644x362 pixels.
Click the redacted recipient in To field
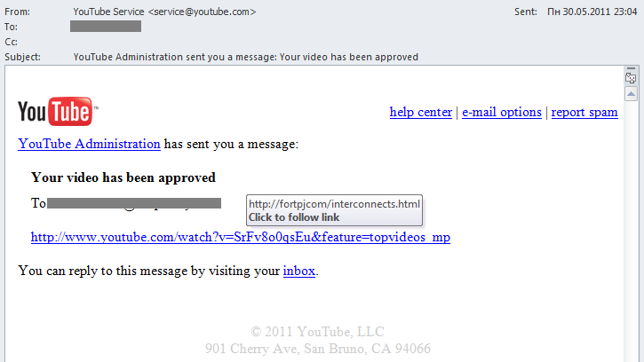(x=106, y=27)
